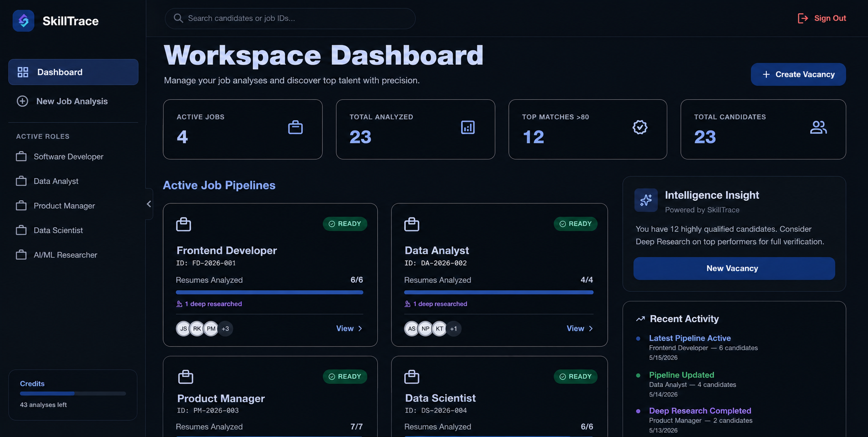The image size is (868, 437).
Task: Click the 'ID: PM-2026-003' text
Action: pos(208,410)
